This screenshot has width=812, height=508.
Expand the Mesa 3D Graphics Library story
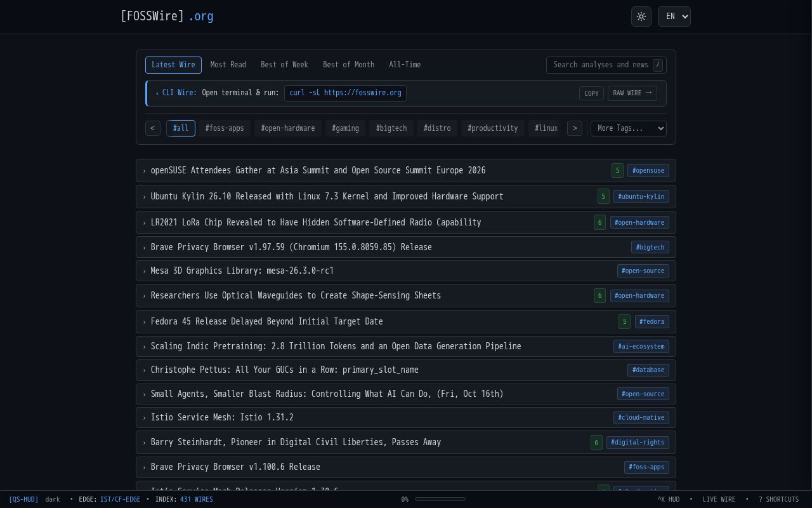406,271
